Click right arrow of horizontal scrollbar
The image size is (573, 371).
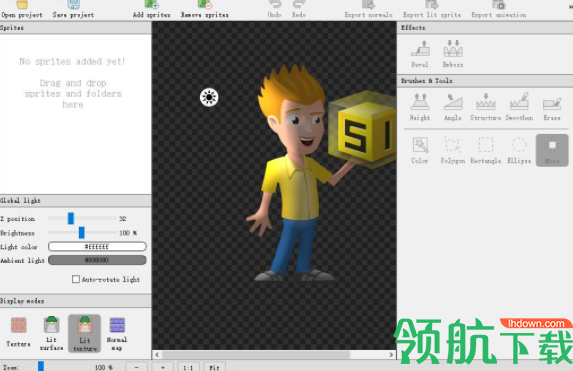coord(391,355)
